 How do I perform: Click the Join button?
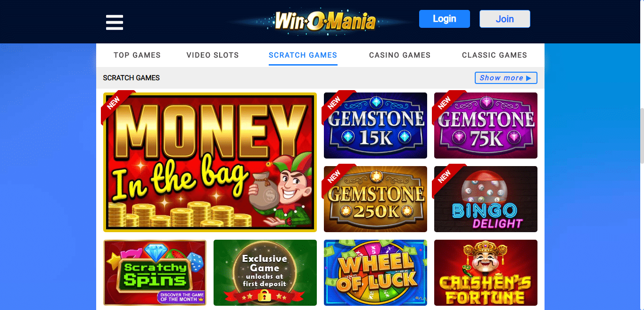tap(505, 19)
